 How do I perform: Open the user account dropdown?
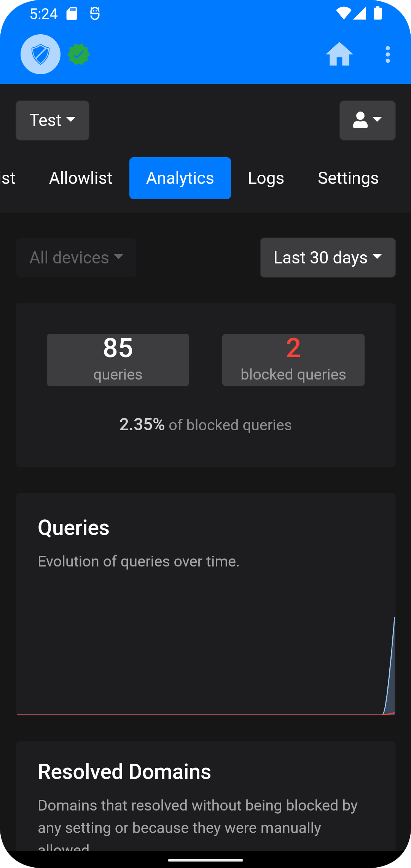tap(367, 120)
